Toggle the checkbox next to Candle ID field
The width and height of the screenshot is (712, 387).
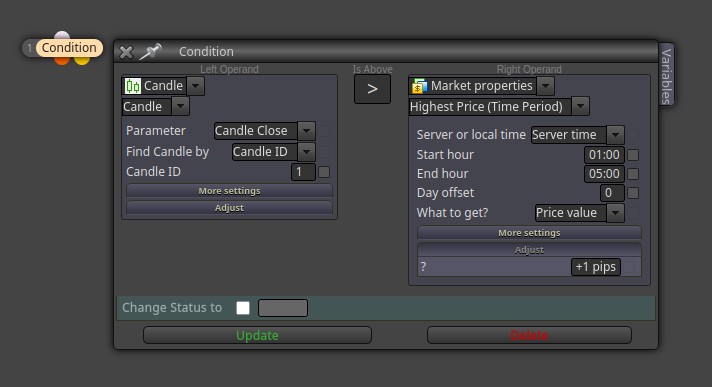[324, 172]
